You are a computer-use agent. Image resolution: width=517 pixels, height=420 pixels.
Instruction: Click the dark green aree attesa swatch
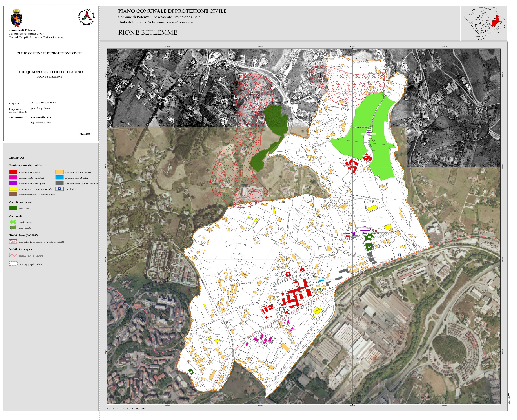coord(13,208)
